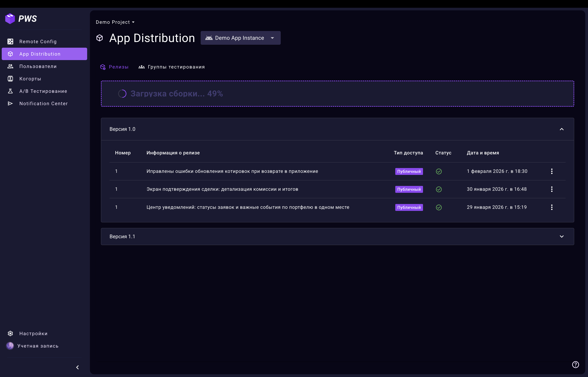Open the Demo Project selector
The image size is (588, 377).
115,22
